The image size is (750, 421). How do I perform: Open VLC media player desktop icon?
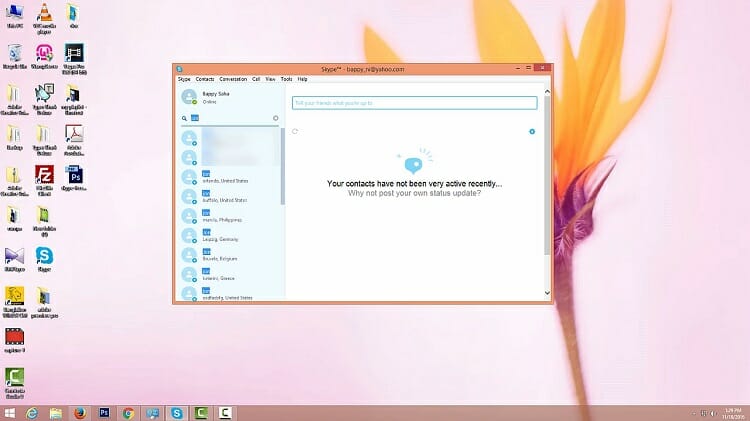[x=44, y=18]
